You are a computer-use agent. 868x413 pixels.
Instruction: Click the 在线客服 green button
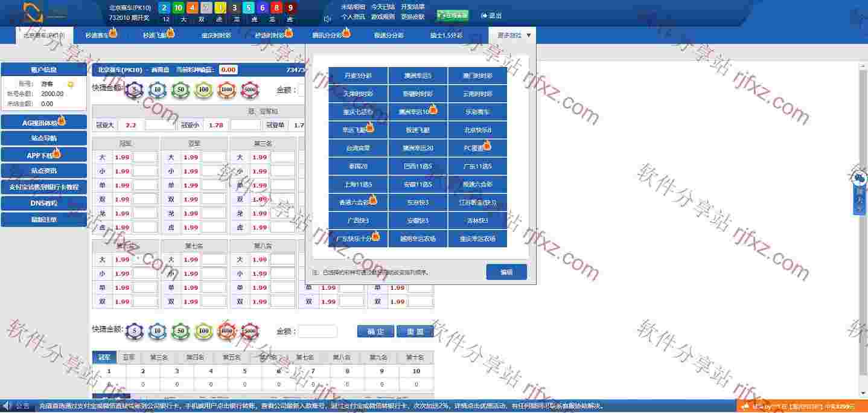click(x=452, y=16)
